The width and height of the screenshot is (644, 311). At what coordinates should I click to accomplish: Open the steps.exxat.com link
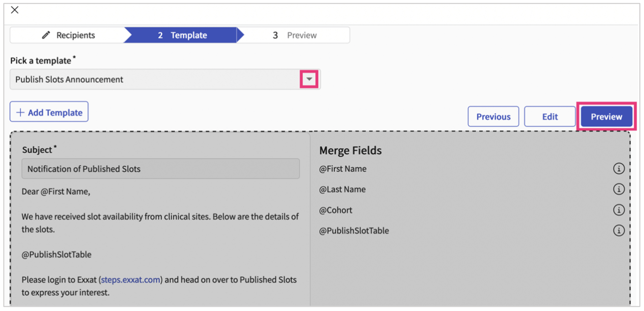click(130, 280)
